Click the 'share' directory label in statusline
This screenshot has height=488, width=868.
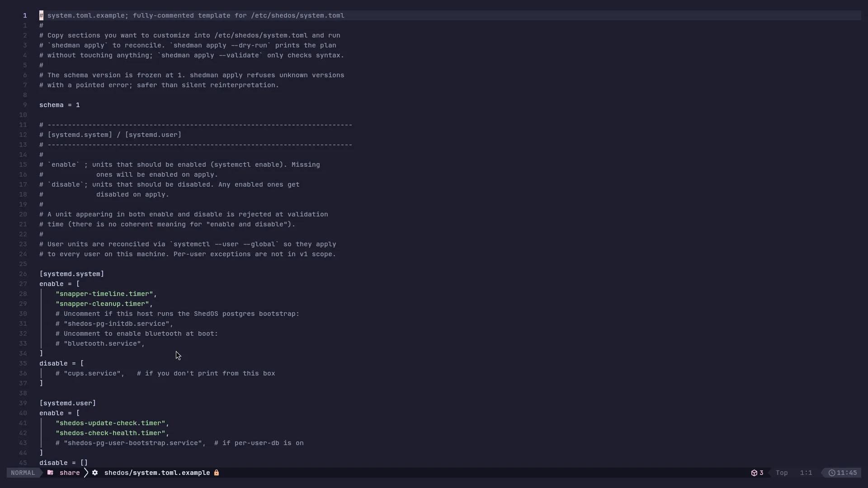click(x=70, y=473)
